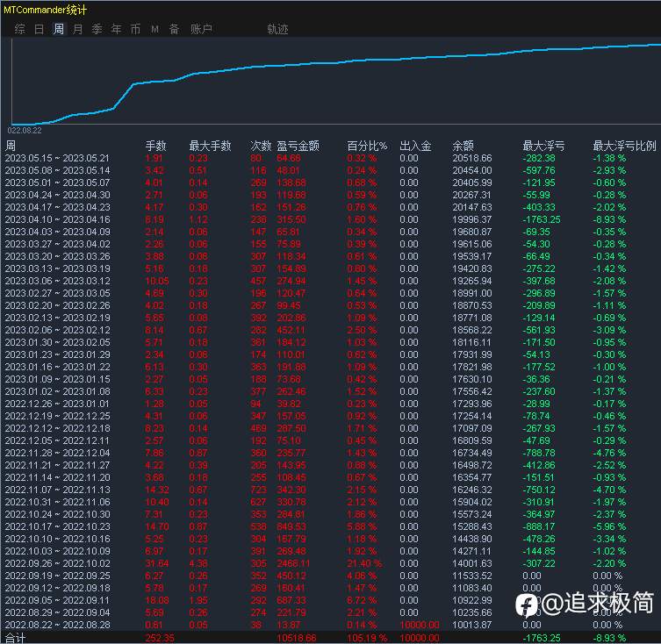Select the 账户 account tab
This screenshot has height=644, width=661.
coord(201,29)
